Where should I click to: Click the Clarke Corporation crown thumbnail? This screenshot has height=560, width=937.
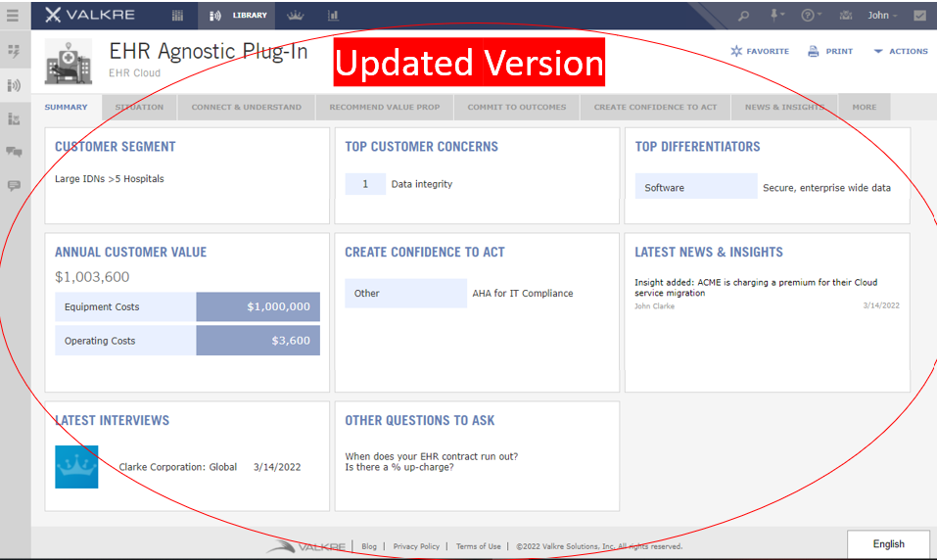coord(76,467)
